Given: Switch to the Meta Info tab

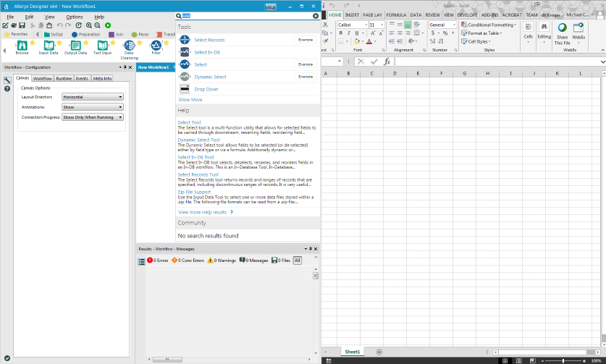Looking at the screenshot, I should (102, 78).
